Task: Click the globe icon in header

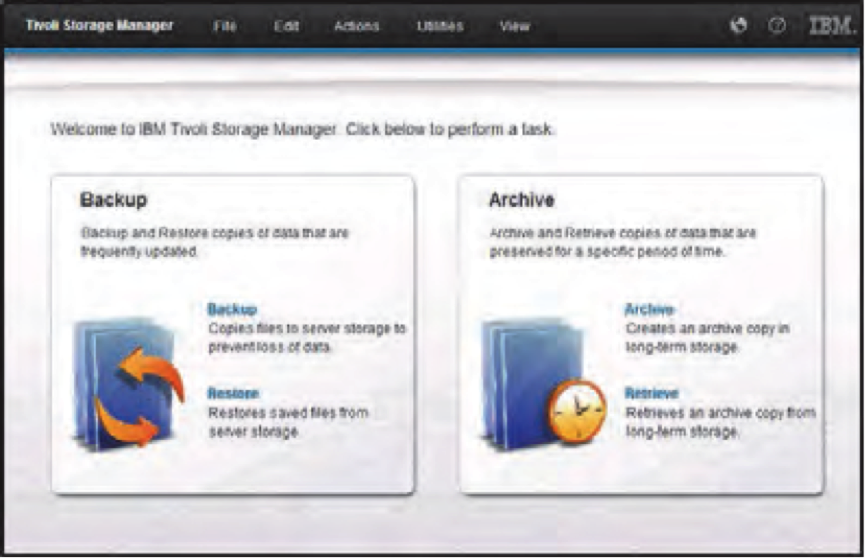Action: 739,25
